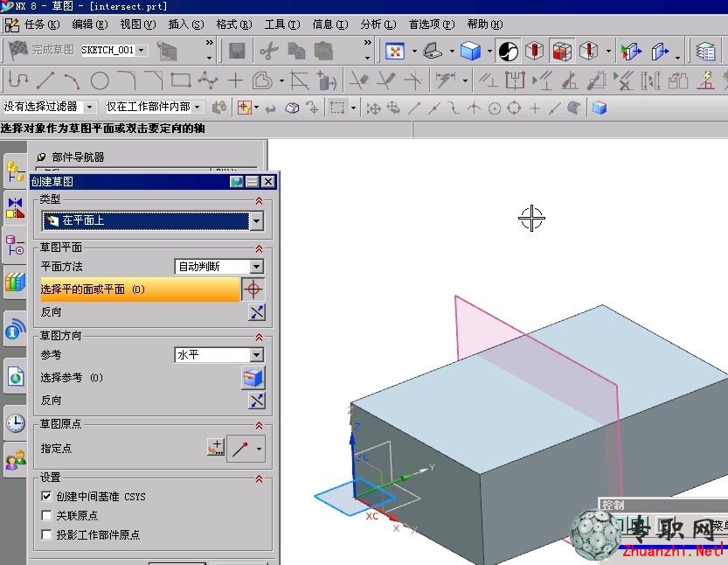The height and width of the screenshot is (565, 728).
Task: Fit the view with the Fit icon
Action: click(x=395, y=51)
